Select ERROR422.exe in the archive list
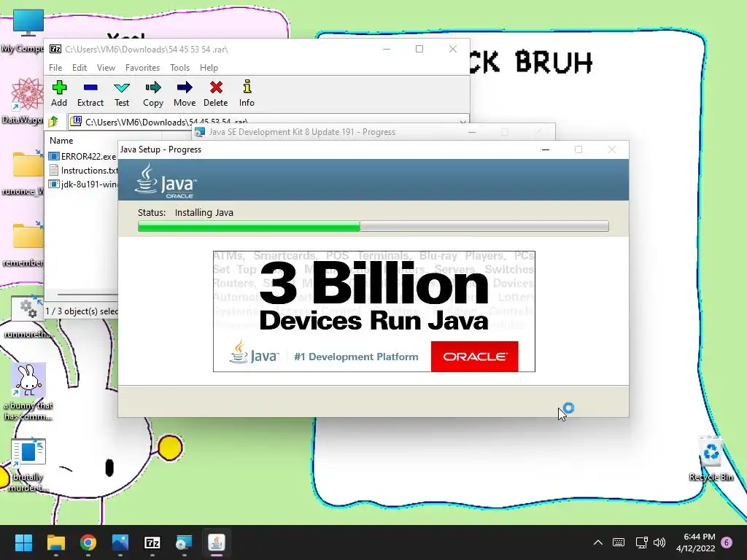The image size is (747, 560). tap(82, 156)
